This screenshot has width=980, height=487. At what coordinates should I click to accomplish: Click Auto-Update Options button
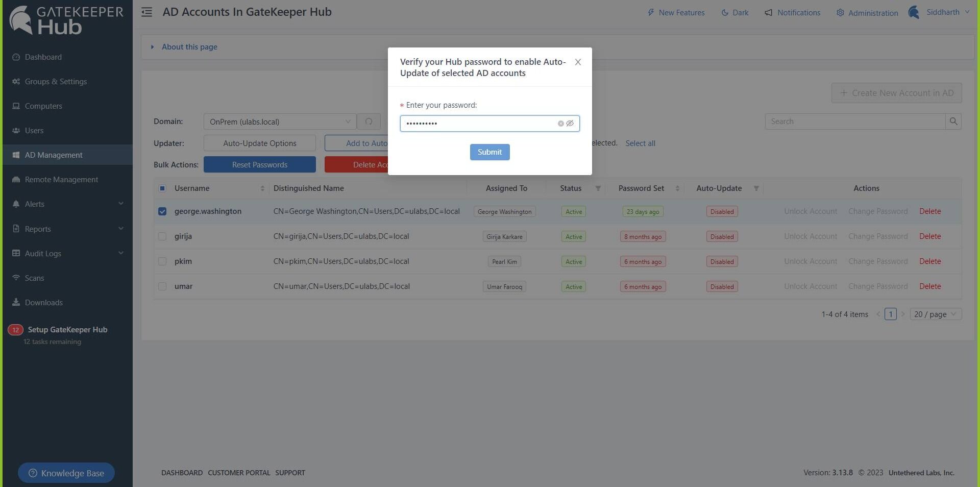coord(259,143)
